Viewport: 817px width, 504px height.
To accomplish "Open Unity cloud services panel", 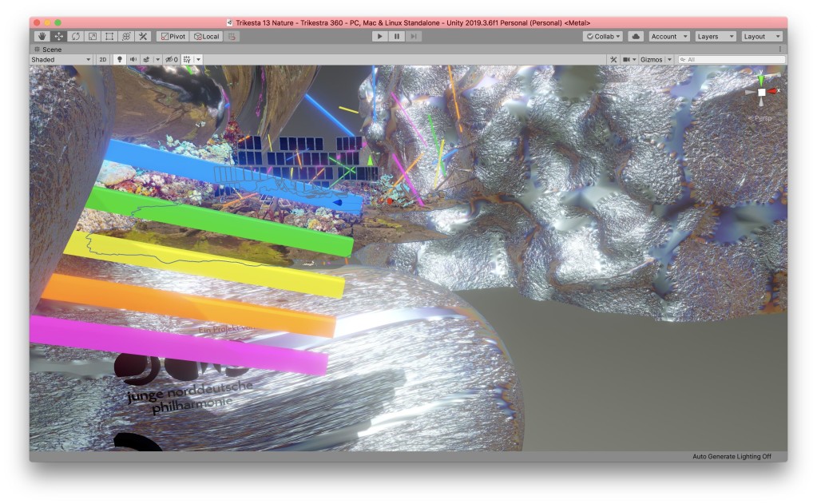I will (636, 37).
